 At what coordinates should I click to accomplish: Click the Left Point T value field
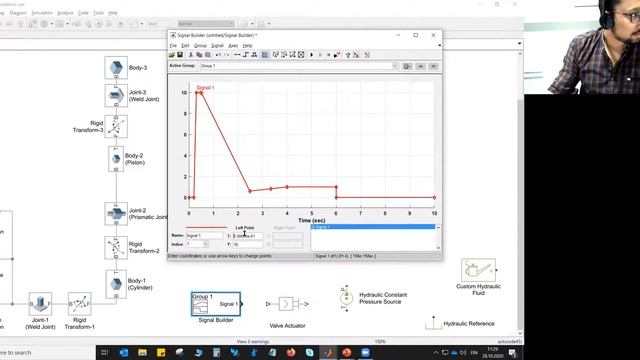[248, 236]
